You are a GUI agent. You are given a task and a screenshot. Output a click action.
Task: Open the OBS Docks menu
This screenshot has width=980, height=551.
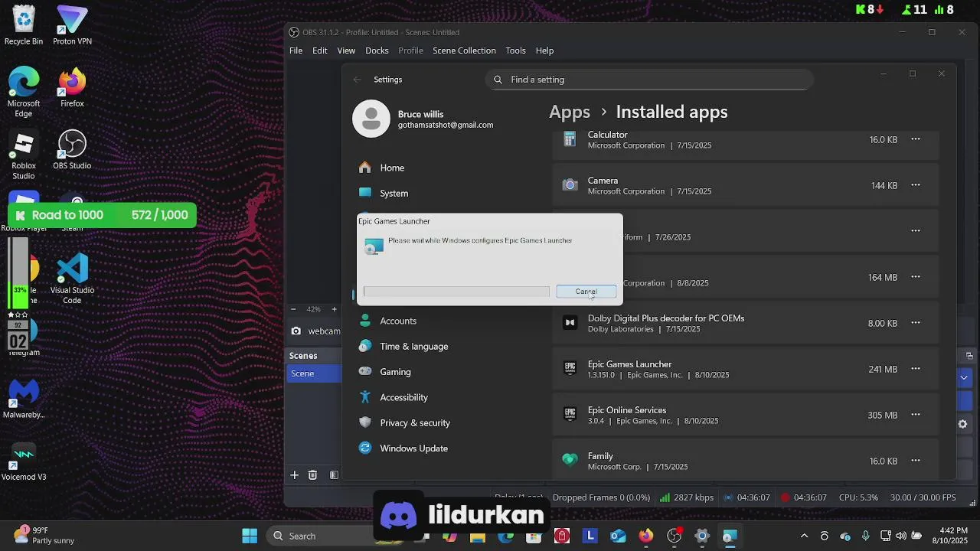[x=377, y=51]
